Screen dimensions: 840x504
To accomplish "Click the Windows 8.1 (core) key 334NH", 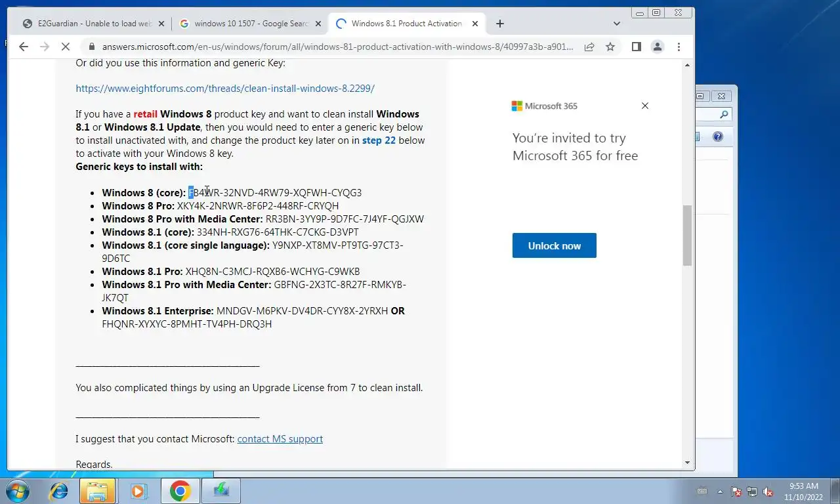I will [278, 232].
